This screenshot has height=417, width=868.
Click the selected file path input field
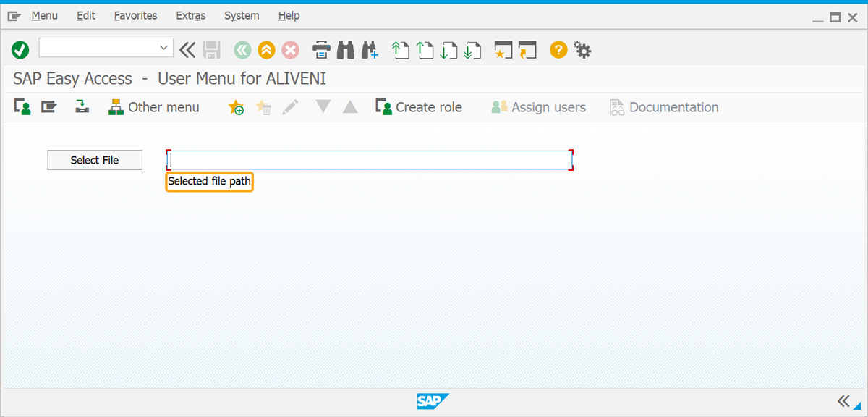coord(370,160)
